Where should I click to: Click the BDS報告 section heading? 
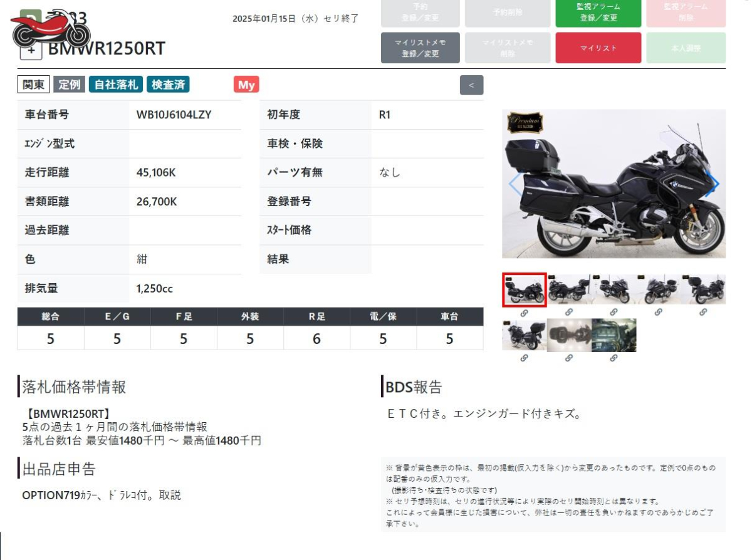414,387
